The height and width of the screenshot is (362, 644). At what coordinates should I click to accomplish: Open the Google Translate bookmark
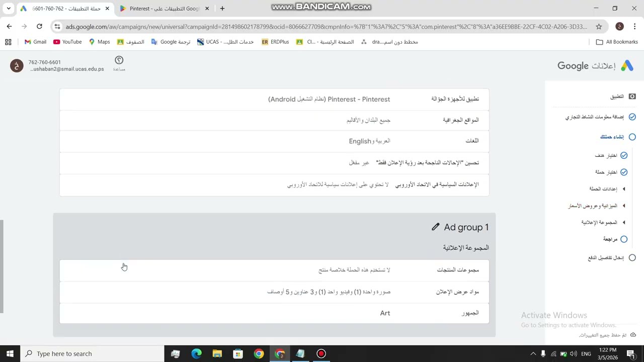171,42
